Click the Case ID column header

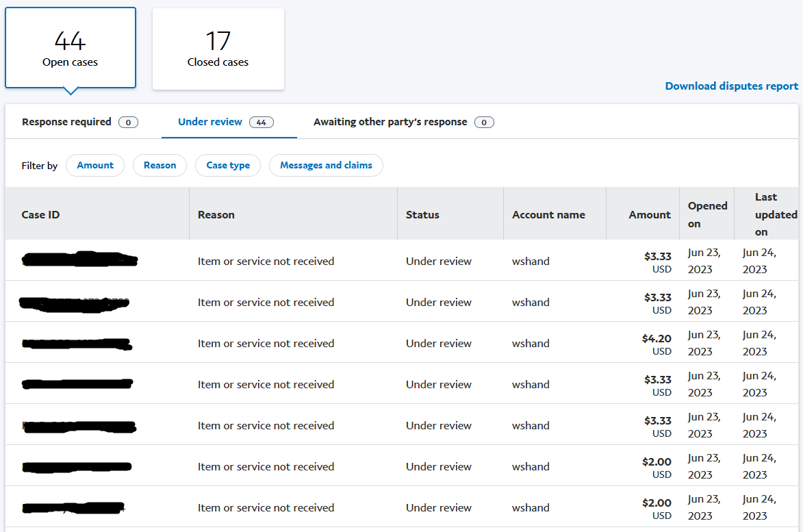[x=40, y=215]
